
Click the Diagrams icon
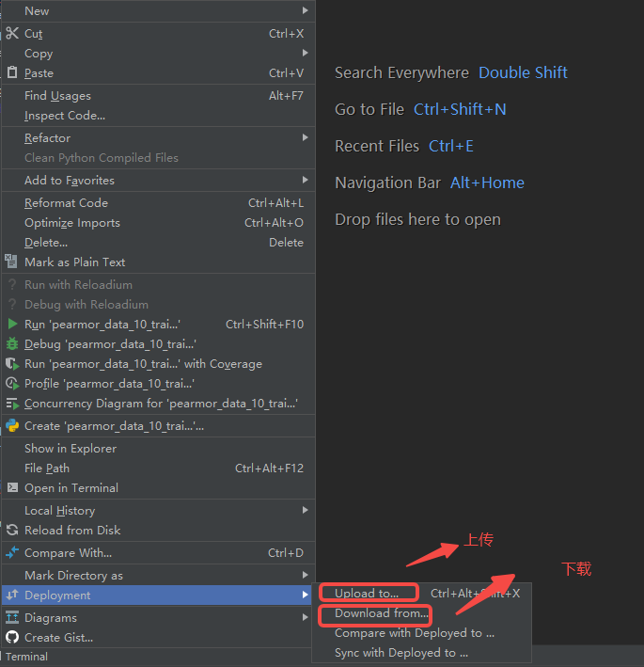[12, 617]
